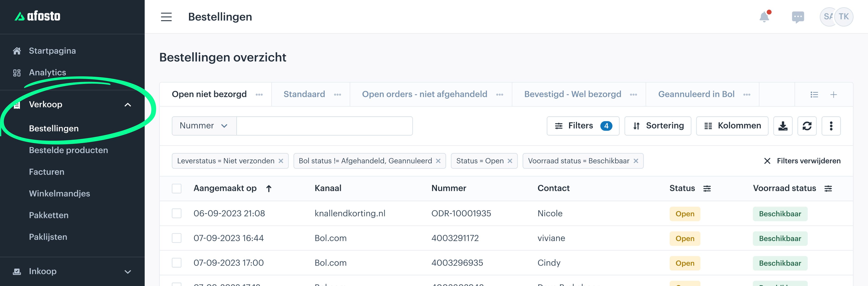868x286 pixels.
Task: Refresh the orders table
Action: (807, 126)
